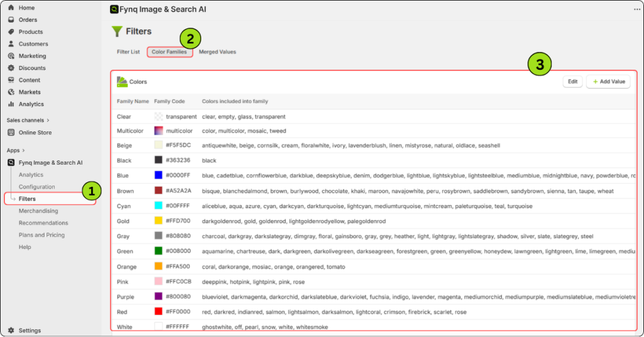
Task: Open Settings link
Action: (x=30, y=331)
